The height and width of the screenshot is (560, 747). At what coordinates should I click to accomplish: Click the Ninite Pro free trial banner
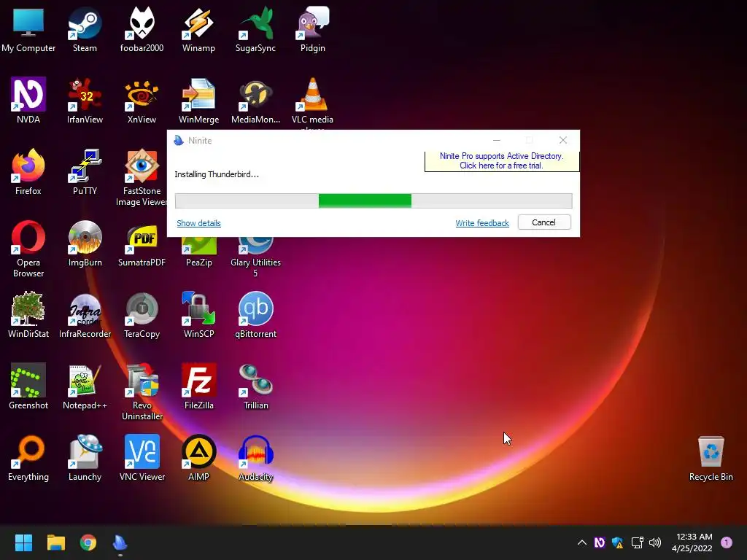click(502, 161)
